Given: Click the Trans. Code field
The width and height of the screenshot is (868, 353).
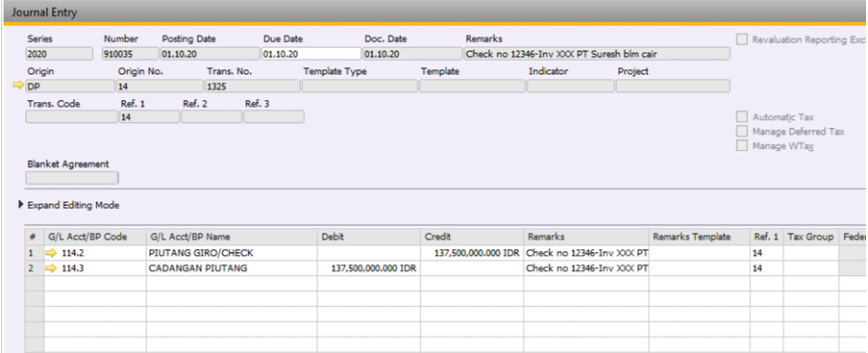Looking at the screenshot, I should (71, 117).
